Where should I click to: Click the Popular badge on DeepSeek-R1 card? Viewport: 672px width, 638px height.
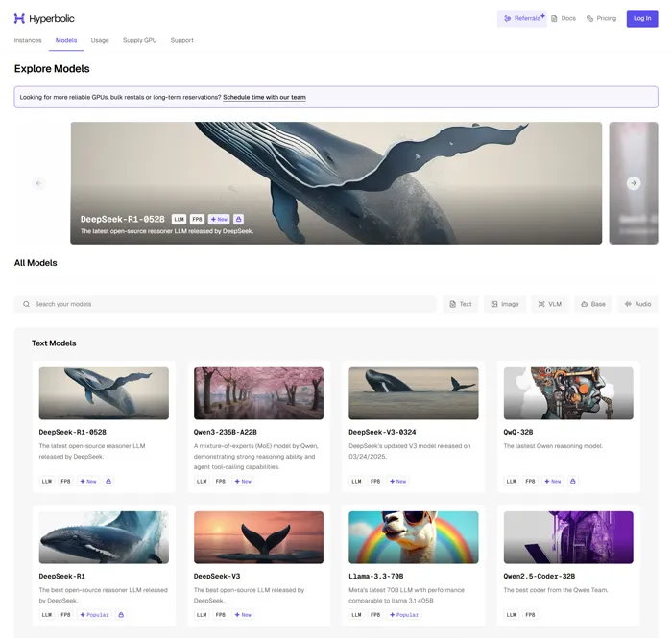point(94,615)
